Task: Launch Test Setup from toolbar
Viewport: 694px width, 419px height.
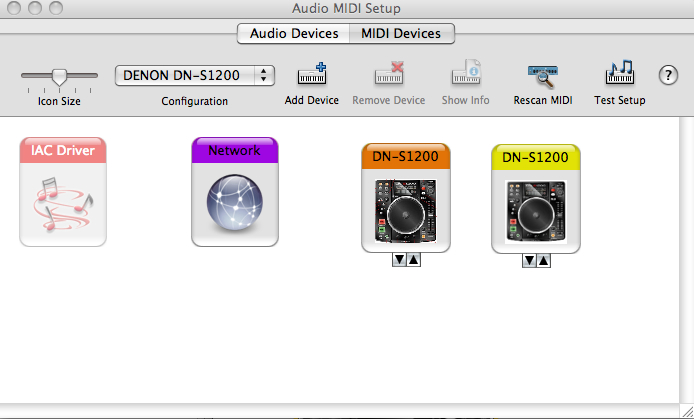Action: pyautogui.click(x=620, y=73)
